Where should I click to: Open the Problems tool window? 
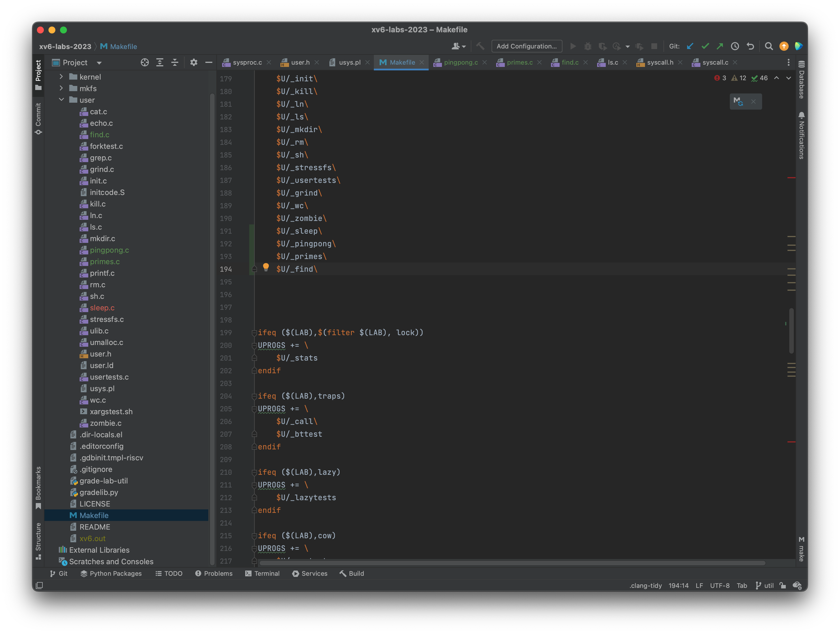214,574
